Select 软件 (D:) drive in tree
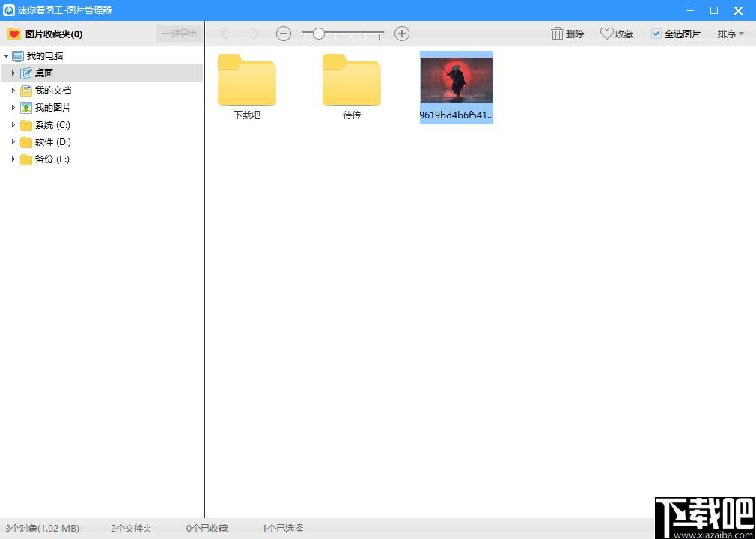Viewport: 756px width, 539px height. (53, 142)
